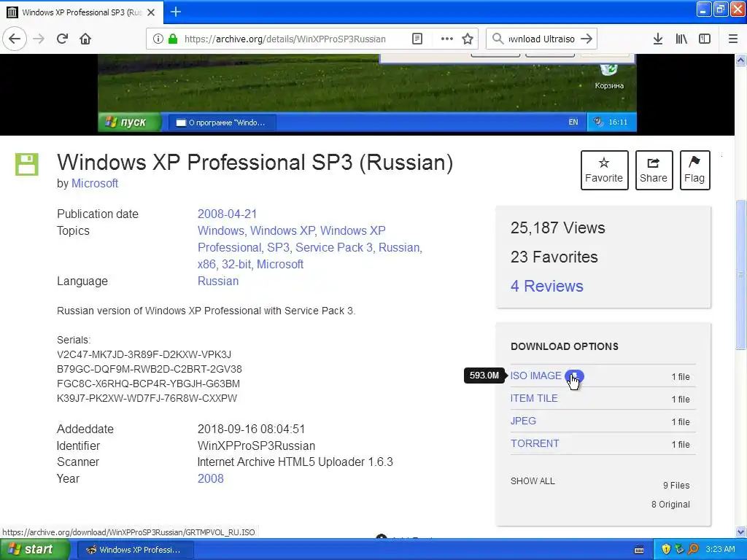Click the scroll up arrow
The image size is (747, 560).
pyautogui.click(x=740, y=60)
